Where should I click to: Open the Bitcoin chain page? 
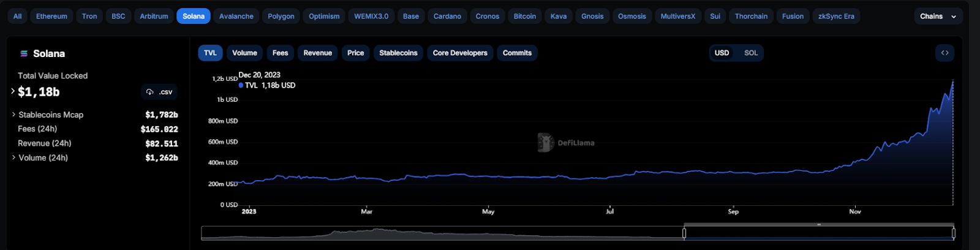point(525,17)
